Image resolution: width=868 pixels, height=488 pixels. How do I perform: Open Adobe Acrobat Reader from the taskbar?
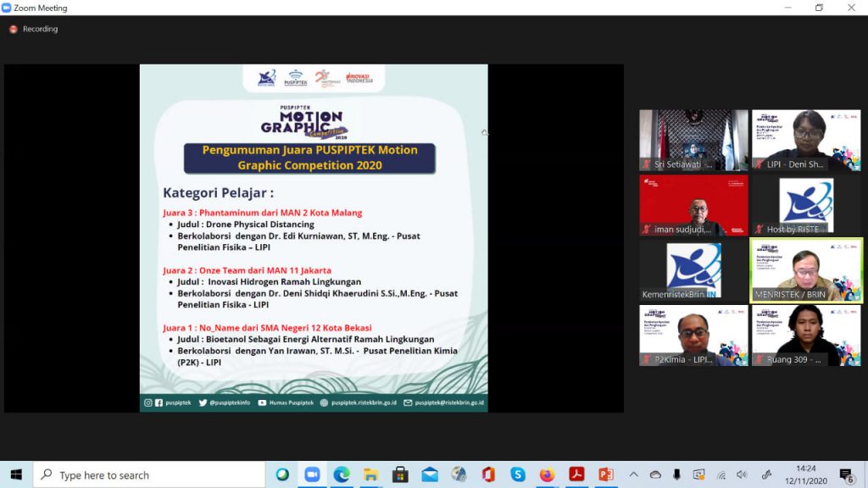click(576, 474)
